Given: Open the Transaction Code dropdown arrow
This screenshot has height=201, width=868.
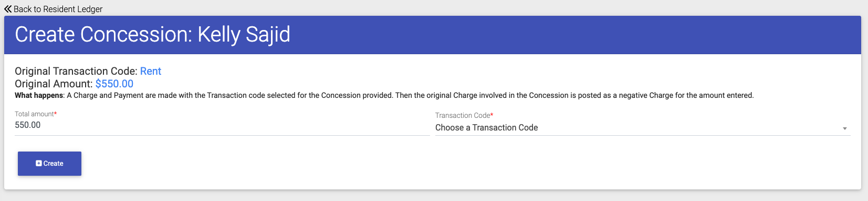Looking at the screenshot, I should click(x=845, y=128).
